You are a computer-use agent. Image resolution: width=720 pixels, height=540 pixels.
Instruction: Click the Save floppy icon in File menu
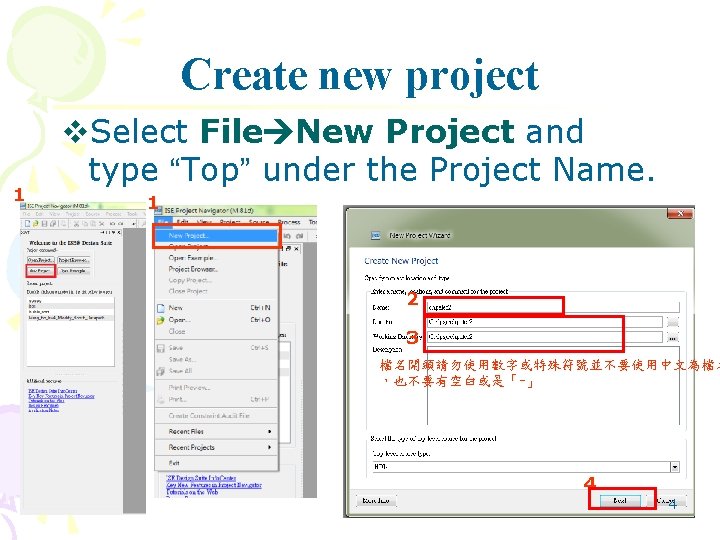[x=160, y=348]
